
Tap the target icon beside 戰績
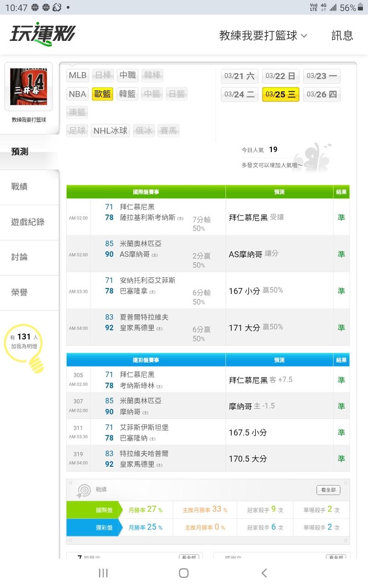pyautogui.click(x=84, y=490)
